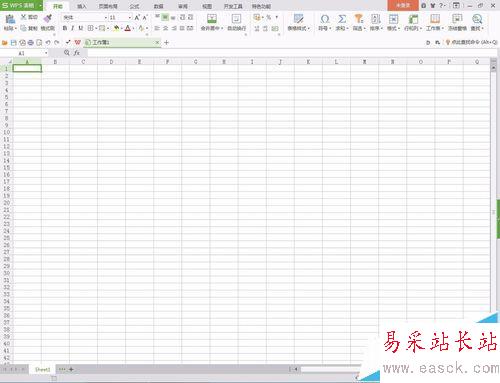500x383 pixels.
Task: Click the cell borders icon
Action: pos(90,28)
